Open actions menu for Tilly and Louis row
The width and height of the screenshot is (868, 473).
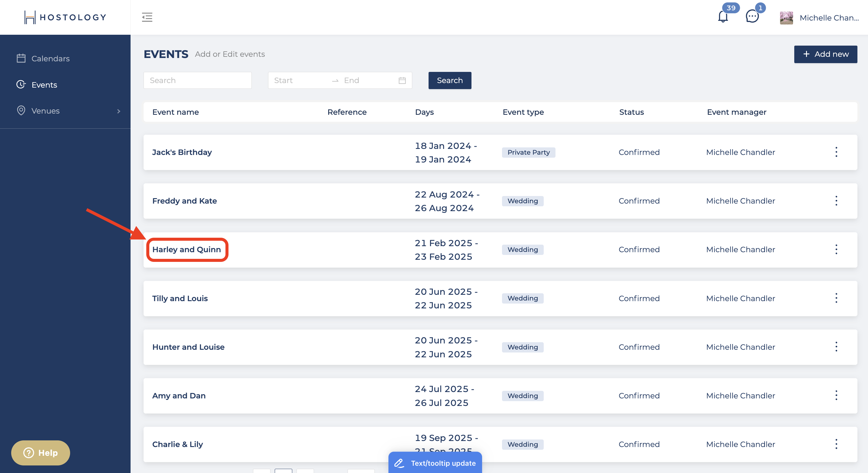pyautogui.click(x=836, y=298)
